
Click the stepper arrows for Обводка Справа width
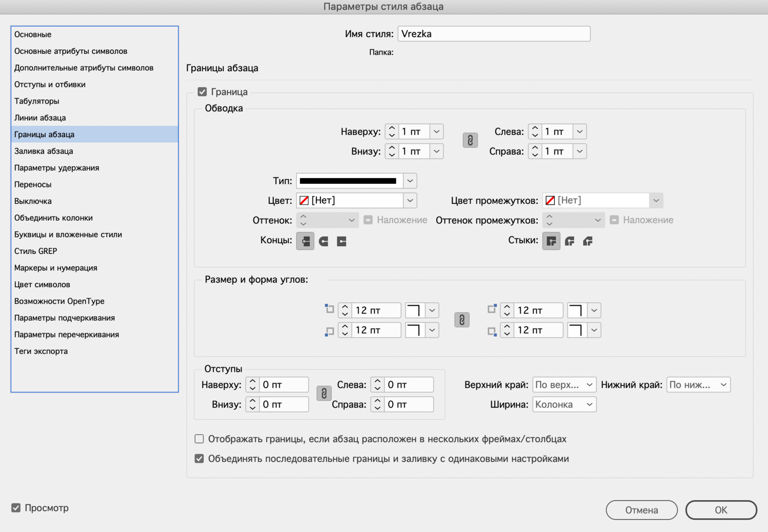point(535,151)
